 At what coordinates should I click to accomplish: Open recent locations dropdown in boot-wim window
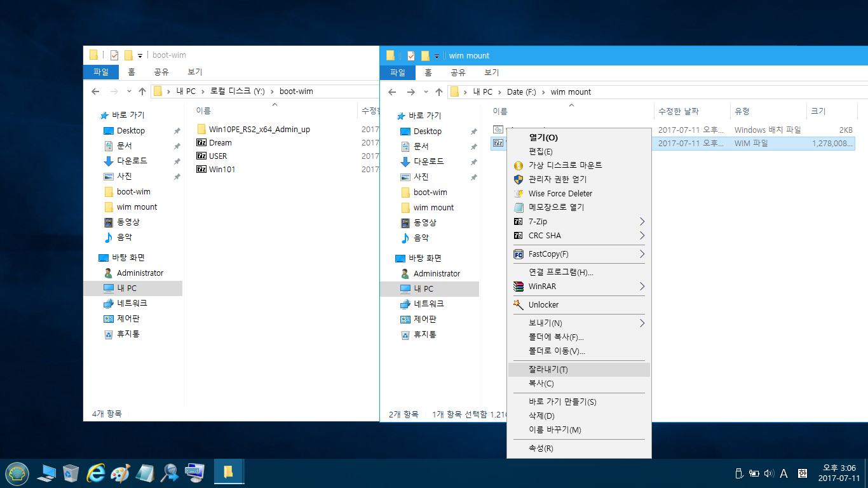(x=129, y=91)
